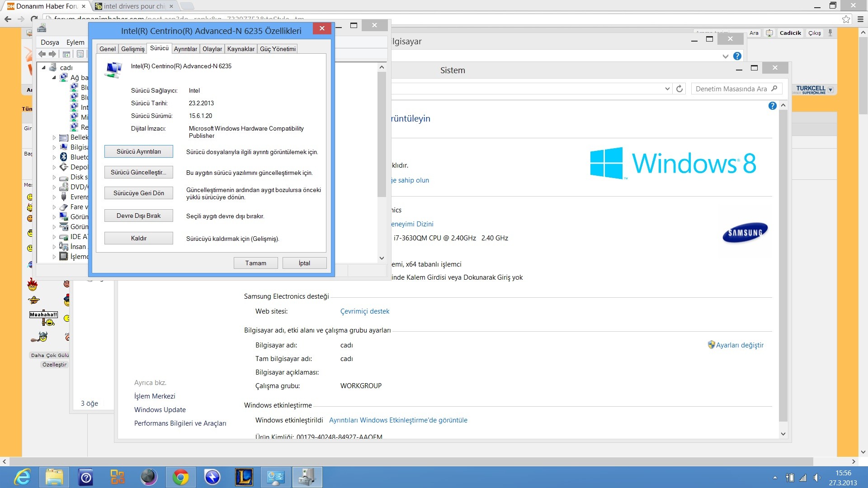Click the forum board icon next to Cadicik
Viewport: 868px width, 488px height.
click(769, 33)
